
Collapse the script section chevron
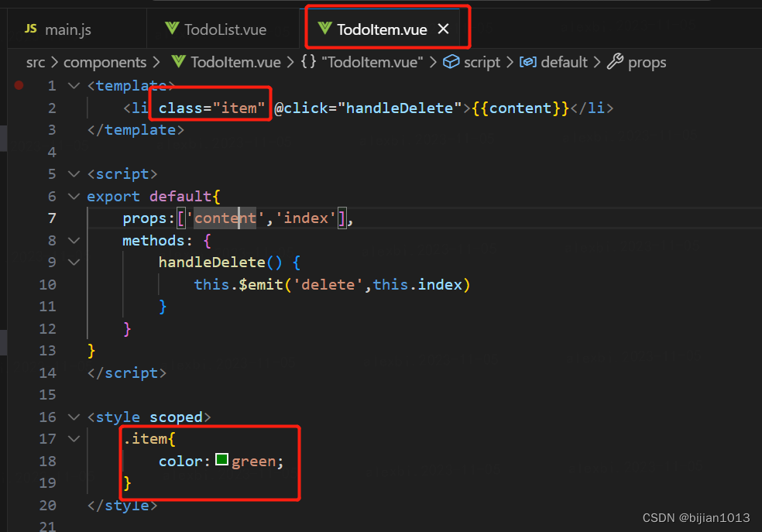tap(74, 173)
